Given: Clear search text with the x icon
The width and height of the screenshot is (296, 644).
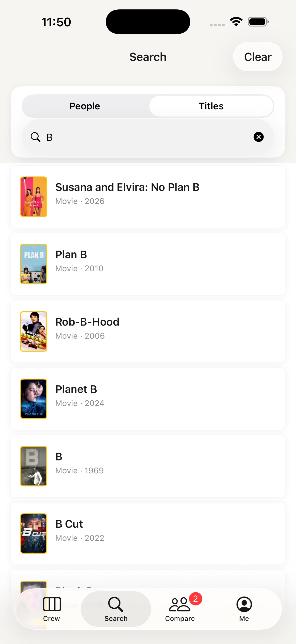Looking at the screenshot, I should 259,137.
